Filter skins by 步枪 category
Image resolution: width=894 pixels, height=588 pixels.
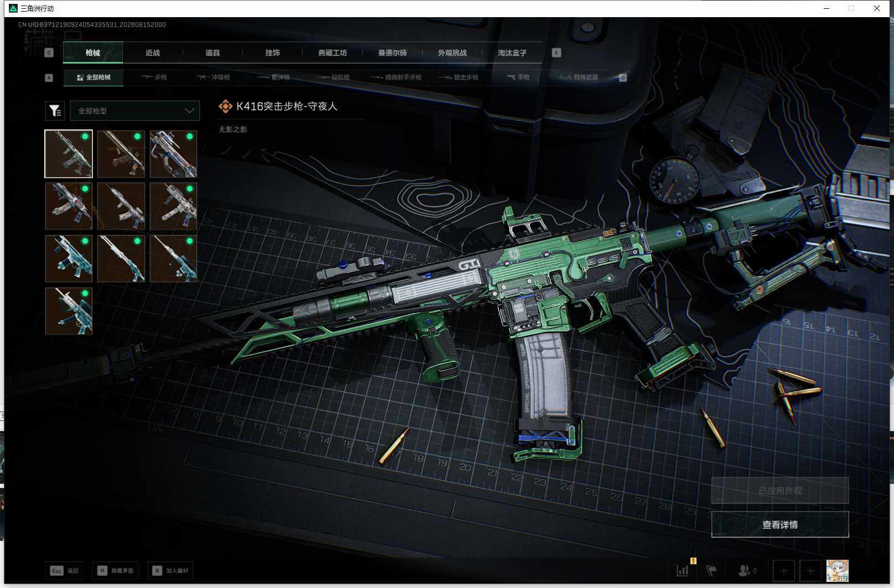pyautogui.click(x=154, y=77)
